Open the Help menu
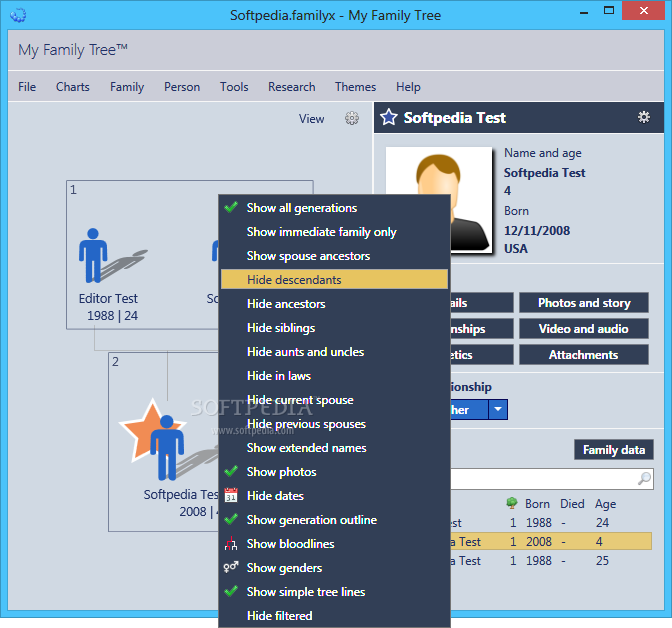This screenshot has height=628, width=672. tap(408, 87)
